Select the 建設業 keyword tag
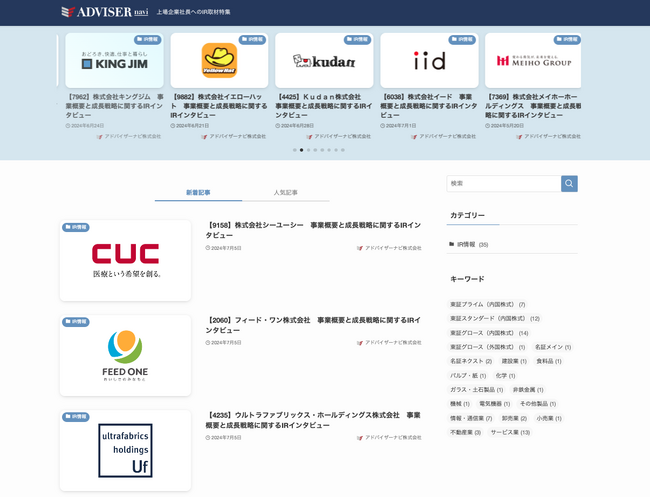This screenshot has width=650, height=497. click(514, 361)
